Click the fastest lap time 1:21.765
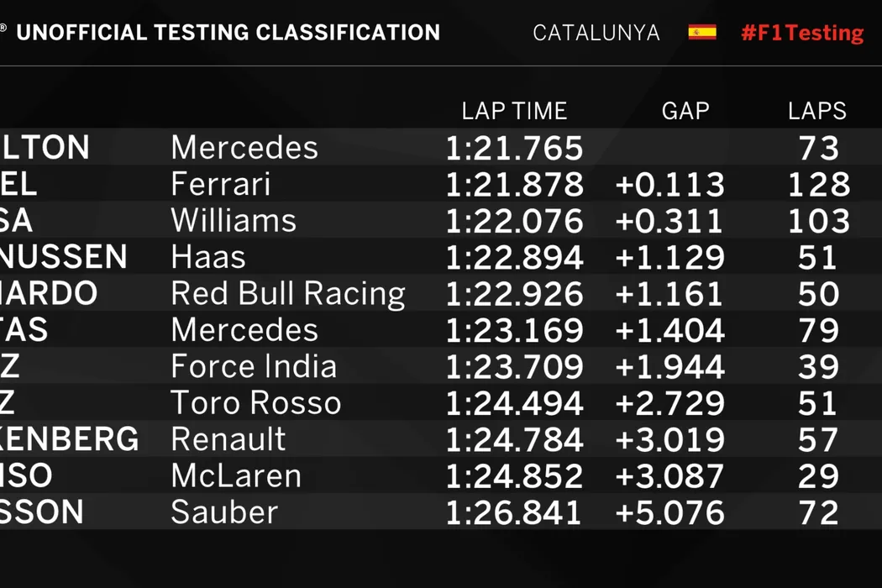 pyautogui.click(x=514, y=149)
